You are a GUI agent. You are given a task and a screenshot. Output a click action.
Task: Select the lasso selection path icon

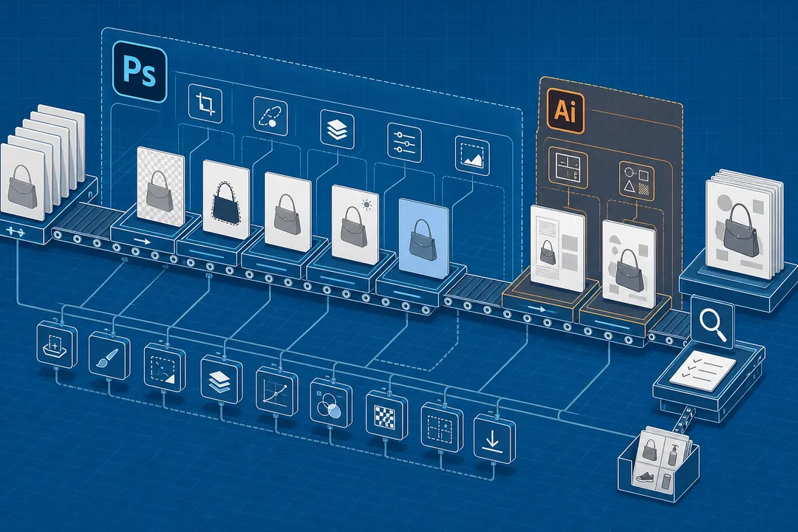coord(270,115)
